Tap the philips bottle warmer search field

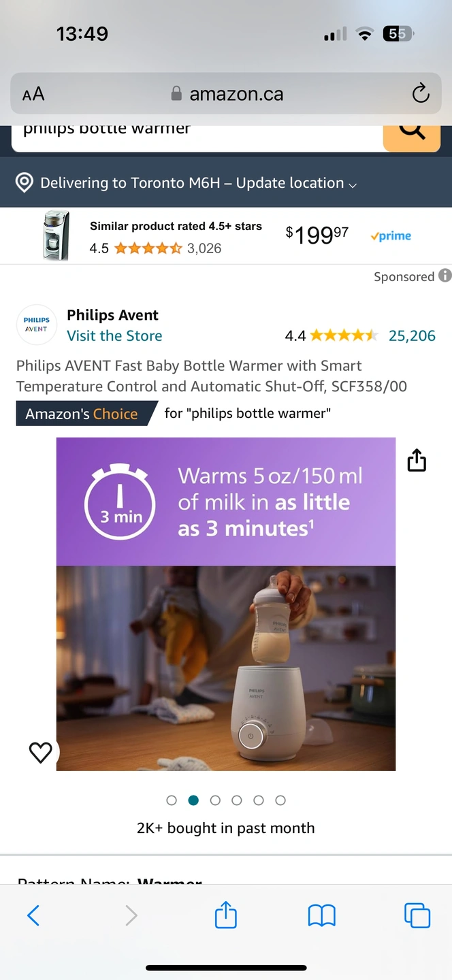coord(197,137)
